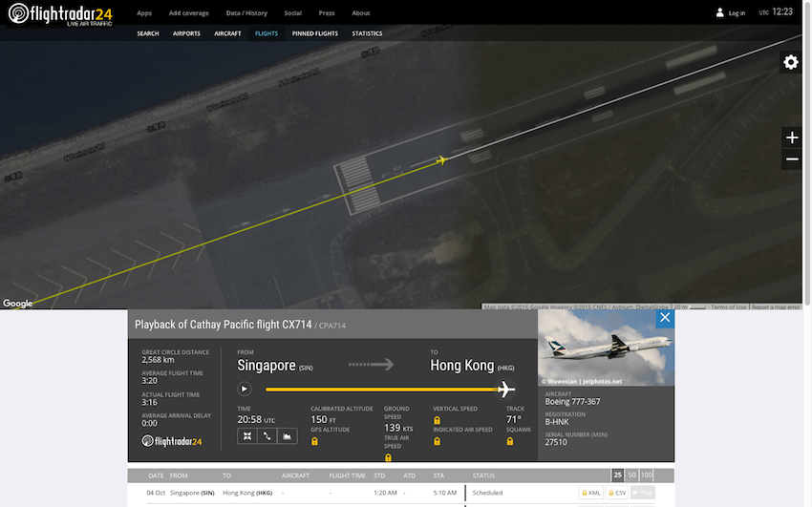Image resolution: width=812 pixels, height=507 pixels.
Task: Click the 5:10 AM STA cell
Action: [x=445, y=493]
